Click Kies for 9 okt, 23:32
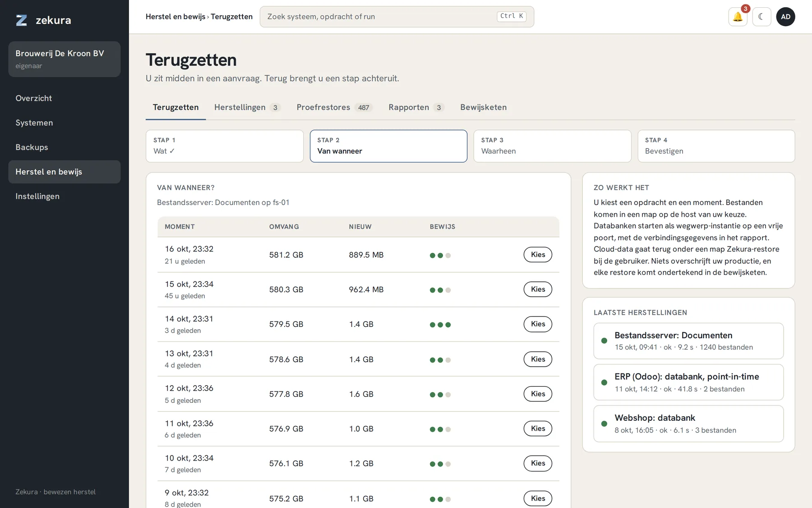This screenshot has height=508, width=812. coord(538,499)
